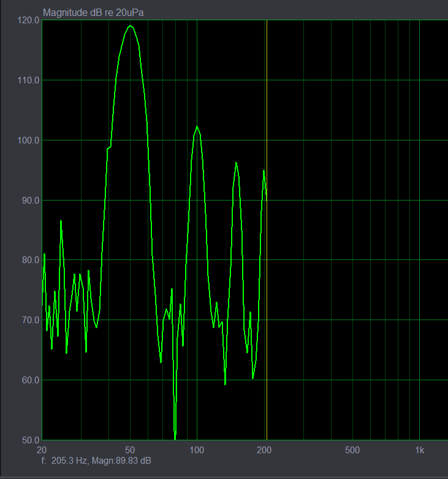Click the 500 Hz x-axis label

click(352, 450)
